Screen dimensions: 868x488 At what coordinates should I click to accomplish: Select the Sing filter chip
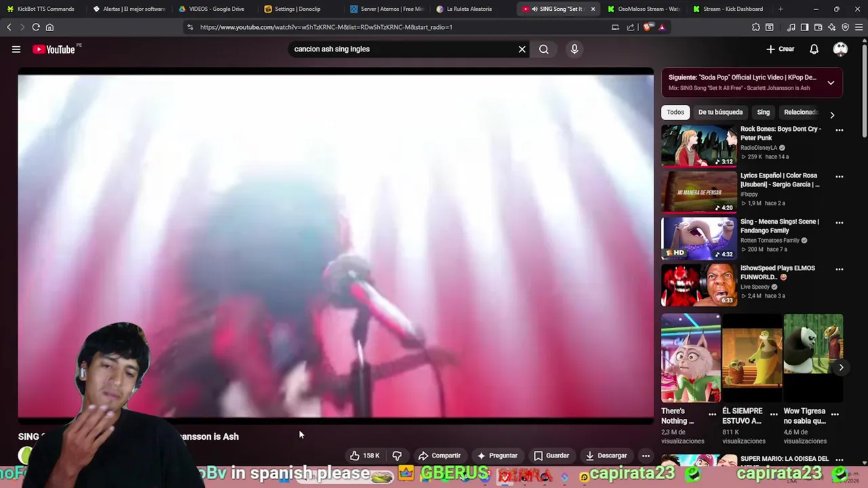click(x=763, y=112)
